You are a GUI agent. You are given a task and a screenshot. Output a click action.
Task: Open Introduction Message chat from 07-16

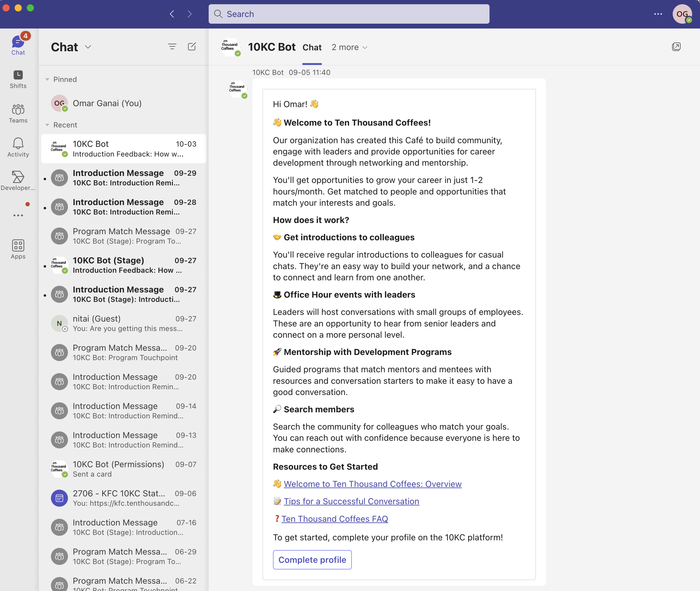click(123, 527)
